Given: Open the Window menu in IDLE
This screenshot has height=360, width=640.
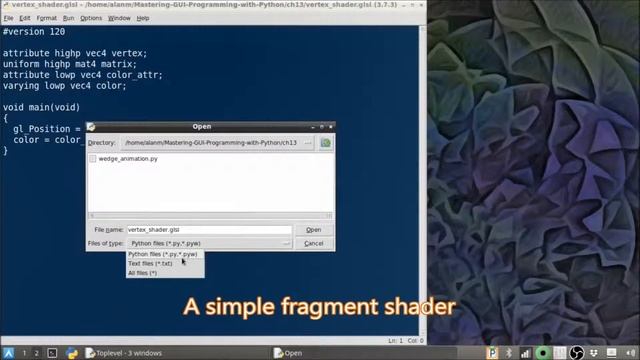Looking at the screenshot, I should click(119, 18).
